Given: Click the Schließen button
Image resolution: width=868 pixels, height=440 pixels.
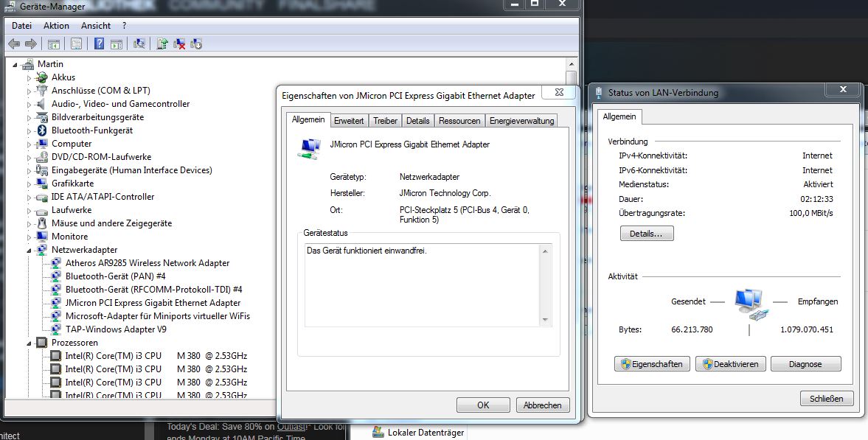Looking at the screenshot, I should (827, 399).
